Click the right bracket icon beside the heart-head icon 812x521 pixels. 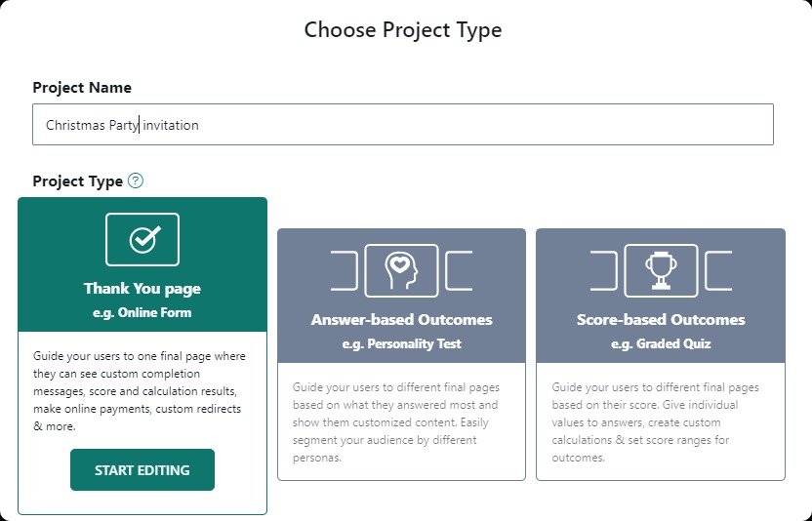coord(459,270)
